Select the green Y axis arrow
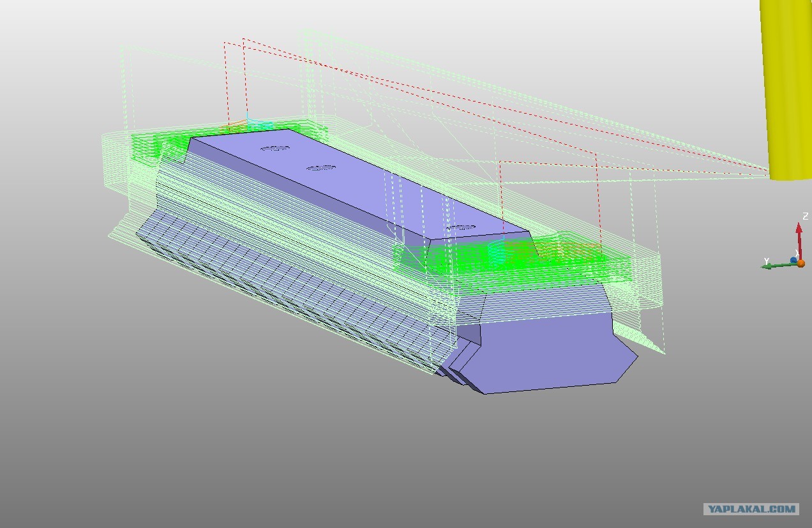The width and height of the screenshot is (812, 528). tap(774, 265)
